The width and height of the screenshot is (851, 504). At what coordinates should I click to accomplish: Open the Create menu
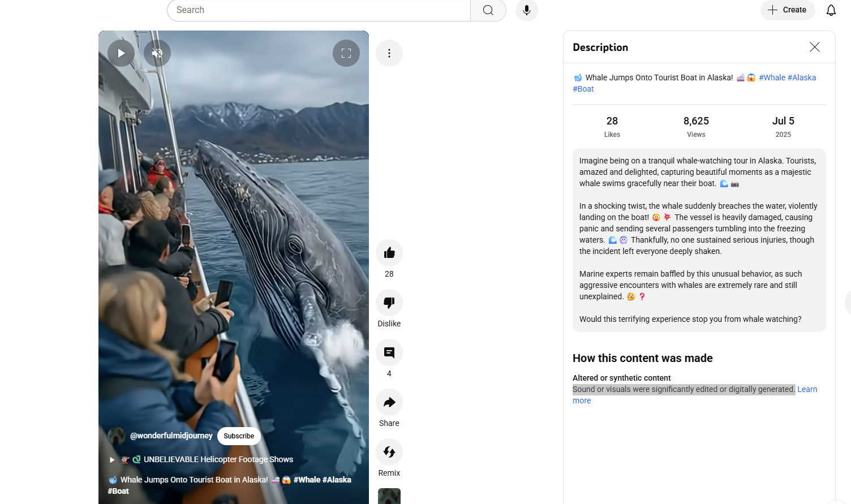(788, 10)
